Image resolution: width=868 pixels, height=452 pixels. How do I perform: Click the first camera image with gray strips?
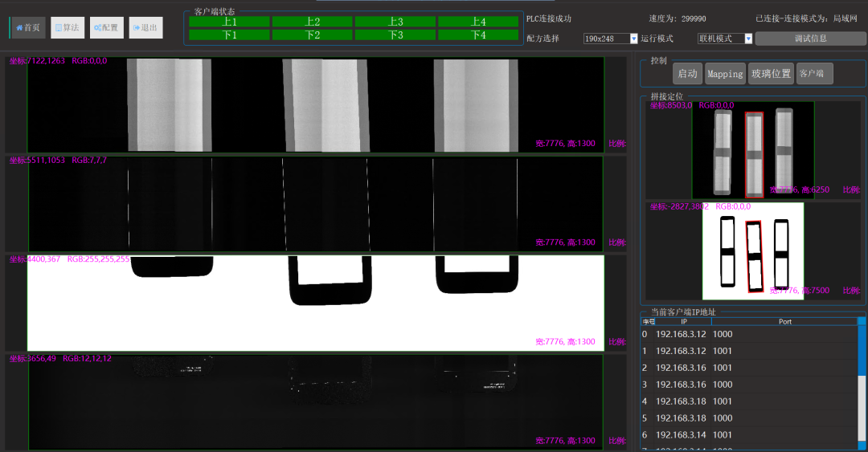point(316,104)
